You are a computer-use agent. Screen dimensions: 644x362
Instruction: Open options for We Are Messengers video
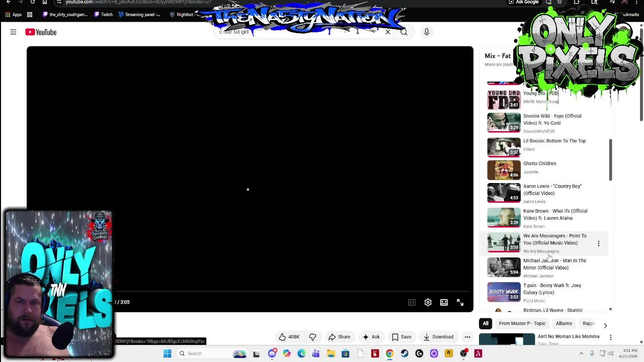(598, 243)
